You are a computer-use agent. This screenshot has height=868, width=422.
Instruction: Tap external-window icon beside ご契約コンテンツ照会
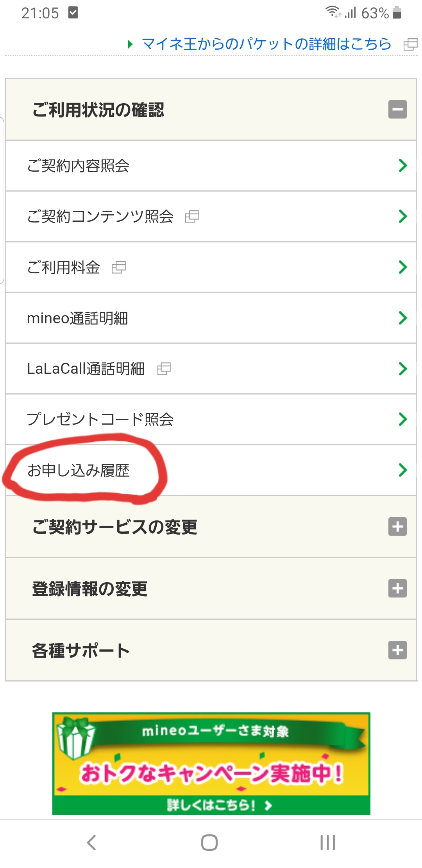click(192, 216)
